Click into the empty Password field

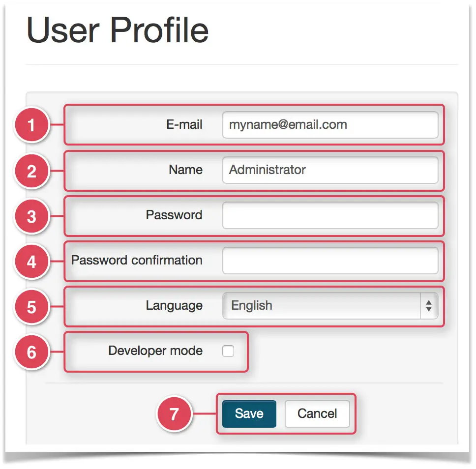pyautogui.click(x=330, y=215)
